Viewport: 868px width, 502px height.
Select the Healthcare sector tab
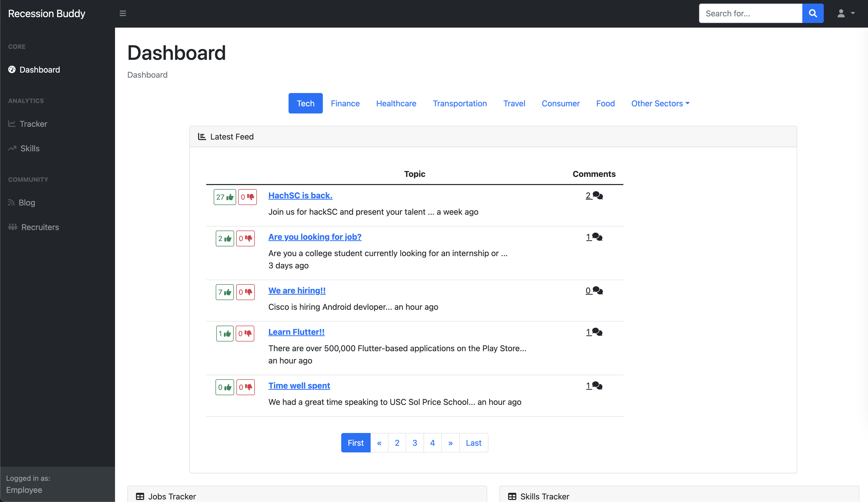tap(396, 103)
